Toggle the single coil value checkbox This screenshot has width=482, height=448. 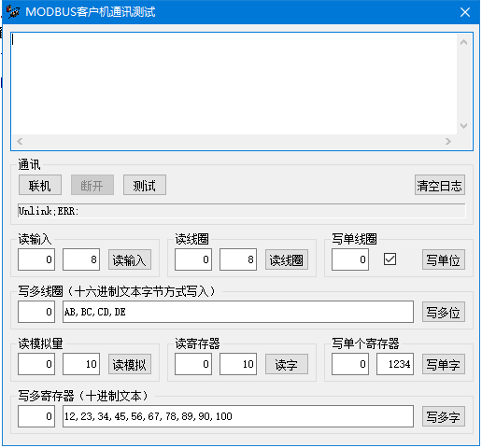[x=390, y=259]
